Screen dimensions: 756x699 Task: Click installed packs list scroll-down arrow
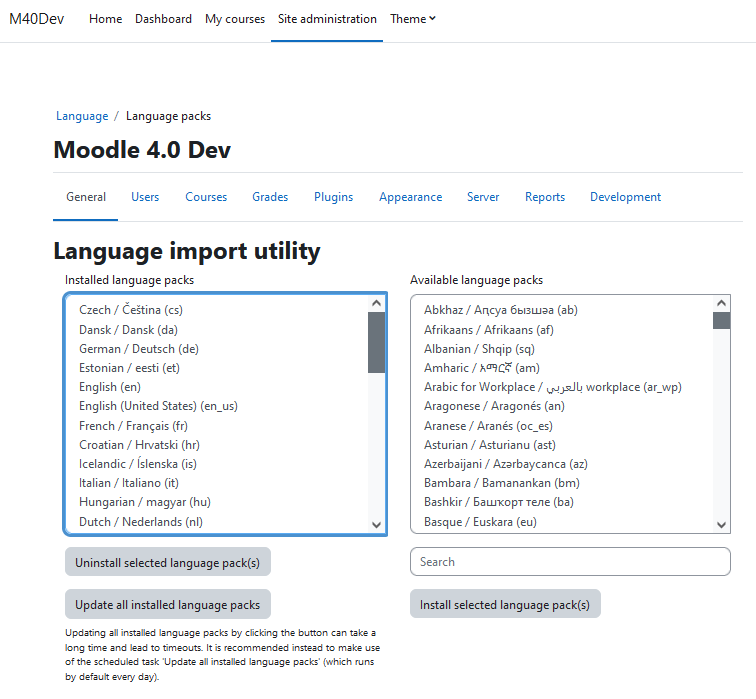(377, 524)
